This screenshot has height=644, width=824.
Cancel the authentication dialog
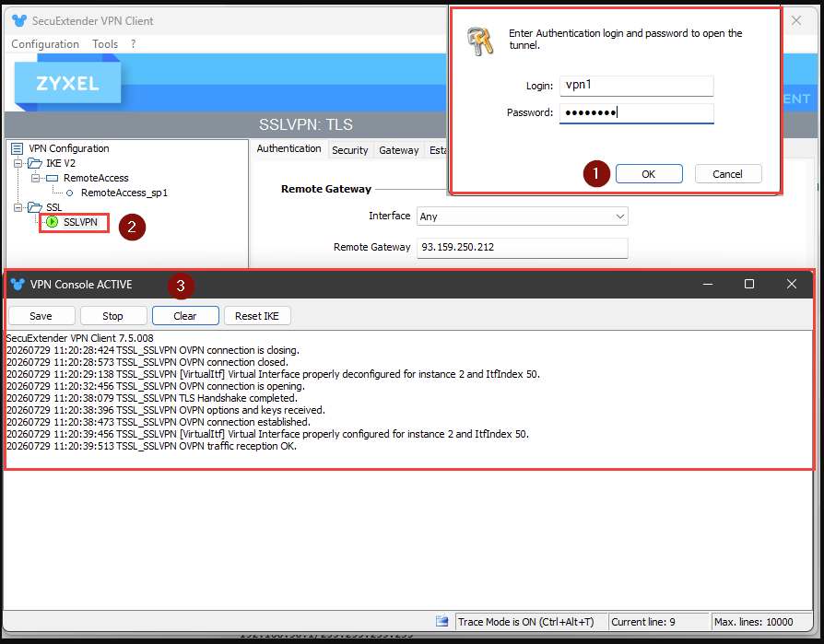click(728, 174)
